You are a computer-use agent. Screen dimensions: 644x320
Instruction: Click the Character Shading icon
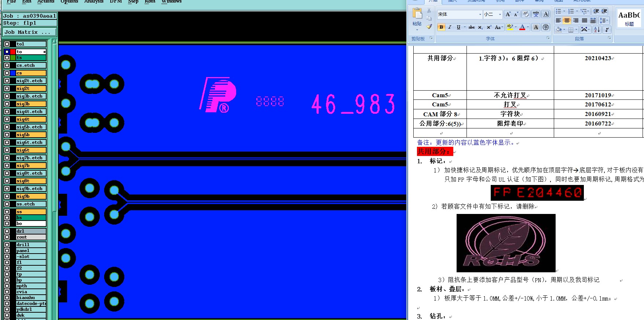click(x=536, y=27)
